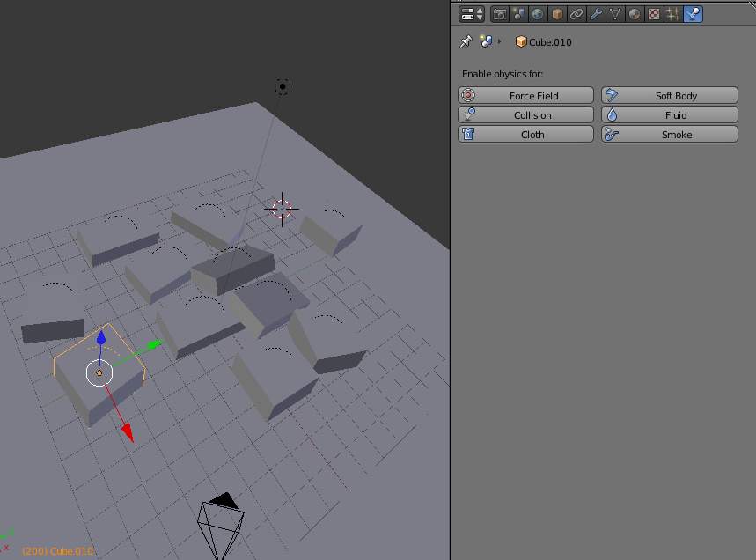
Task: Enable Force Field physics
Action: (525, 95)
